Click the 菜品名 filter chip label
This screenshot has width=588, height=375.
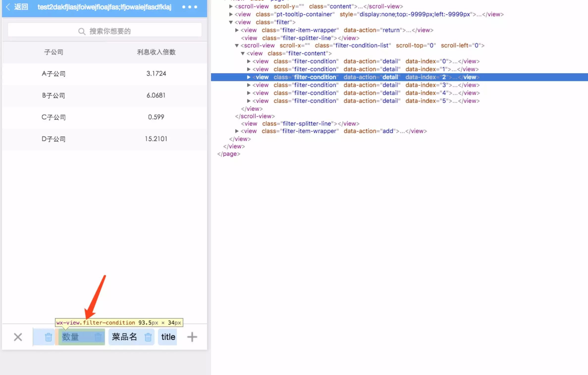pyautogui.click(x=124, y=337)
